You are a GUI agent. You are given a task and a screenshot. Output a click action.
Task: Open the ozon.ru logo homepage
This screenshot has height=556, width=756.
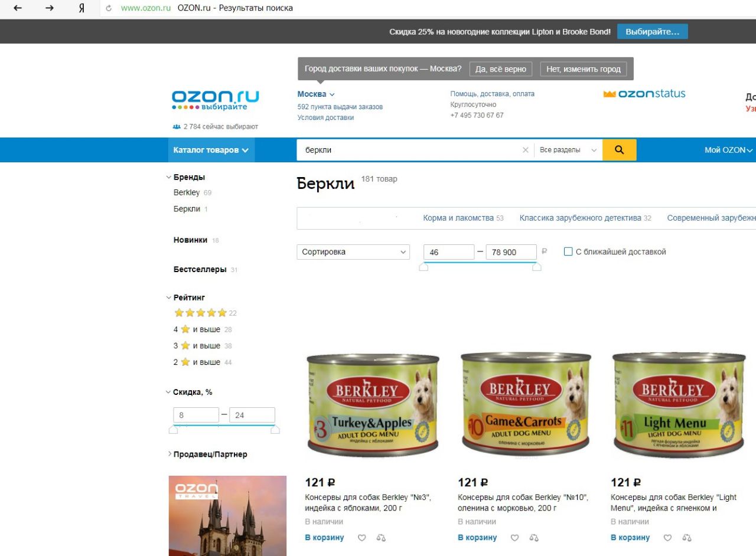tap(215, 100)
